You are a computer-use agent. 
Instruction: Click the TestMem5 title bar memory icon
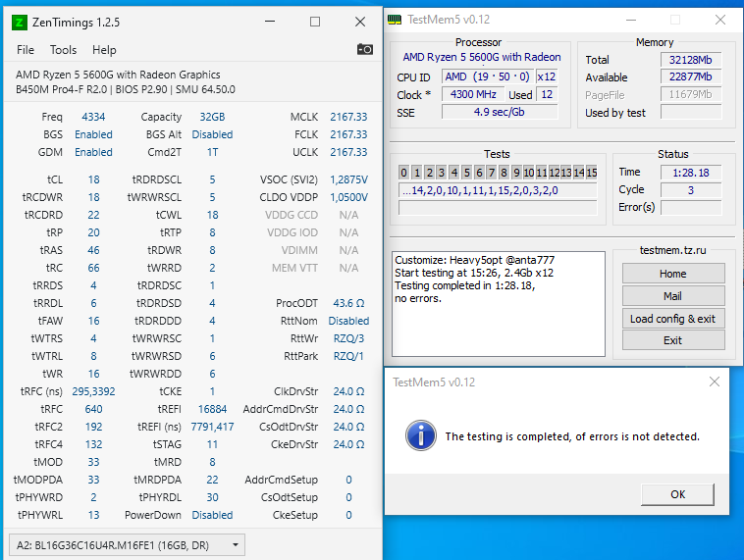click(x=395, y=20)
